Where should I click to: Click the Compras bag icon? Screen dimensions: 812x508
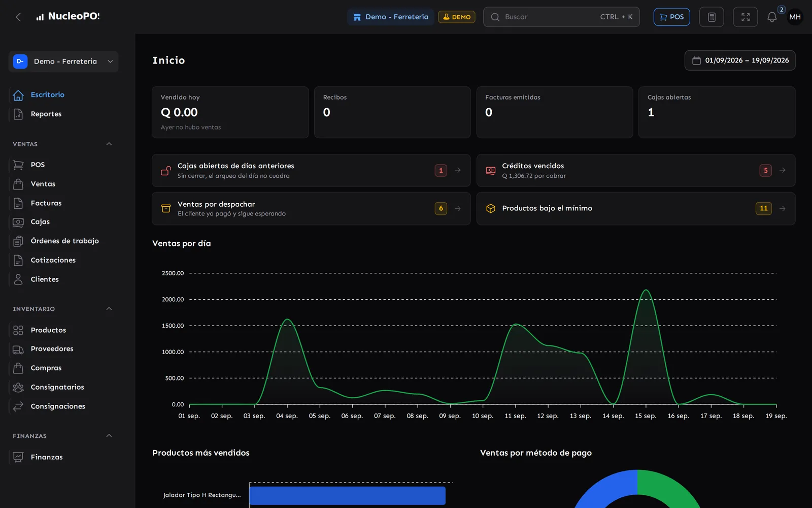click(x=18, y=368)
